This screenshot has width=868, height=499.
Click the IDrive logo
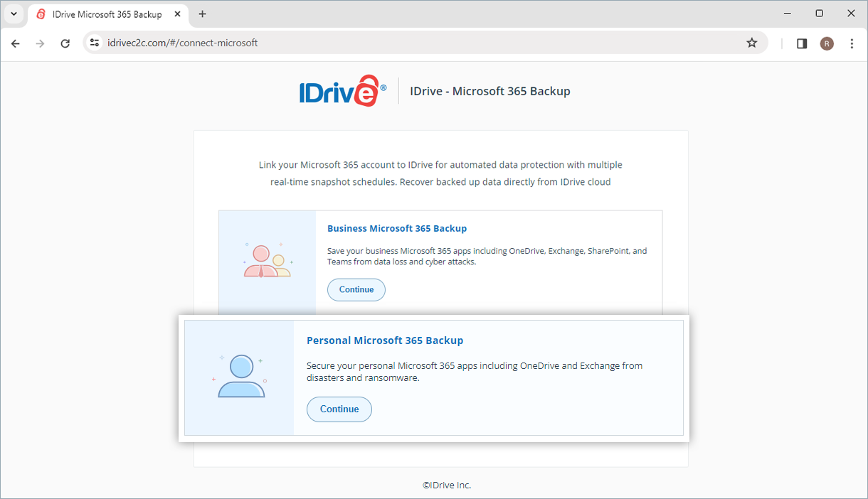(343, 91)
